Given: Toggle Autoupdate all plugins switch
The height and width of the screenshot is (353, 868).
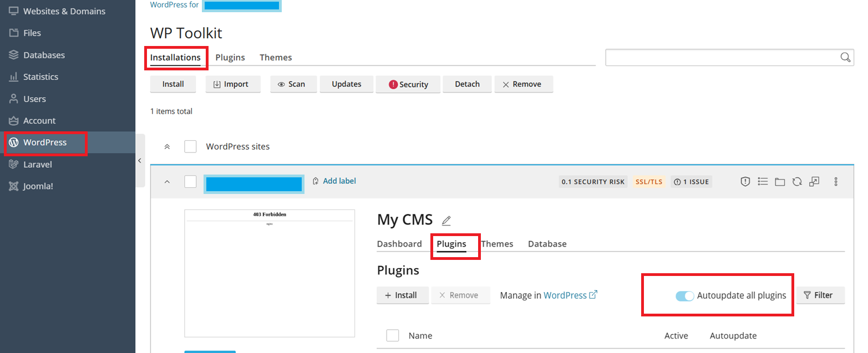Looking at the screenshot, I should click(x=685, y=296).
